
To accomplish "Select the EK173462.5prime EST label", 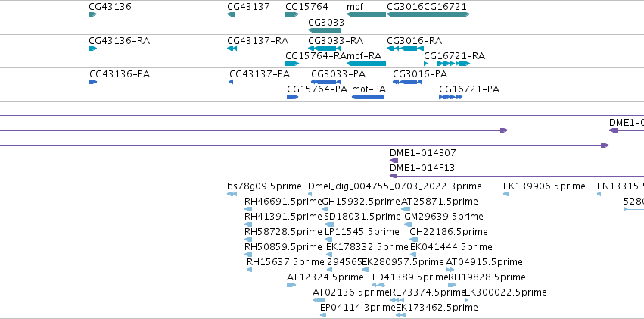I will pyautogui.click(x=437, y=308).
